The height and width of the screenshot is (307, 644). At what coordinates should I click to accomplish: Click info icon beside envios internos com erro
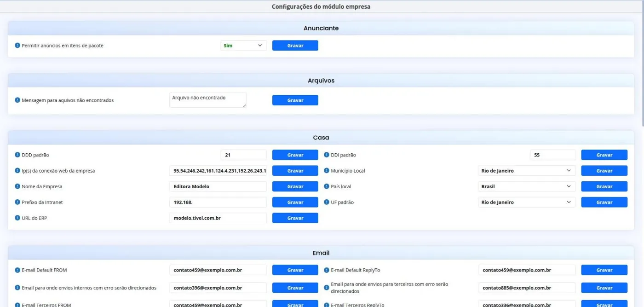[17, 288]
